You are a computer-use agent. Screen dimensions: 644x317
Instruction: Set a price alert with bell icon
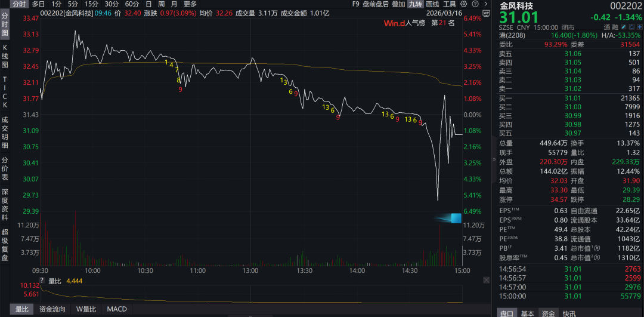(x=630, y=27)
